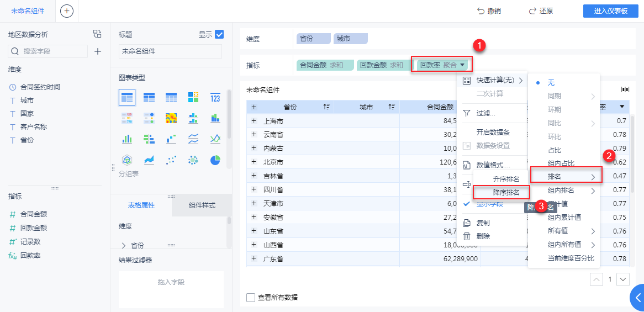644x312 pixels.
Task: Expand the 云南省 row
Action: [x=254, y=134]
